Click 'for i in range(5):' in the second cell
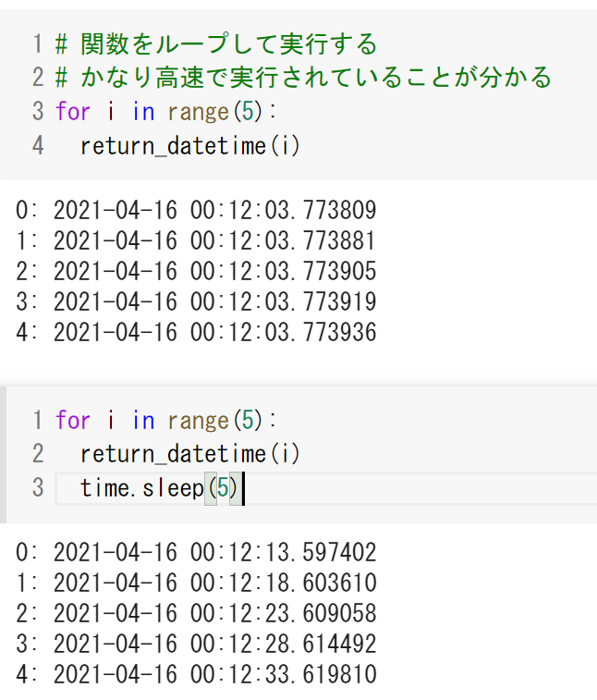Viewport: 597px width, 700px height. click(x=166, y=420)
